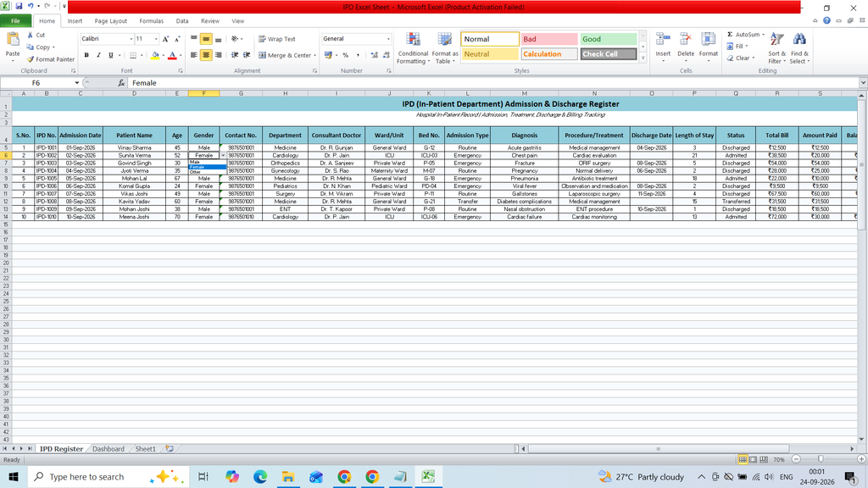The width and height of the screenshot is (868, 488).
Task: Toggle Bold formatting
Action: (86, 55)
